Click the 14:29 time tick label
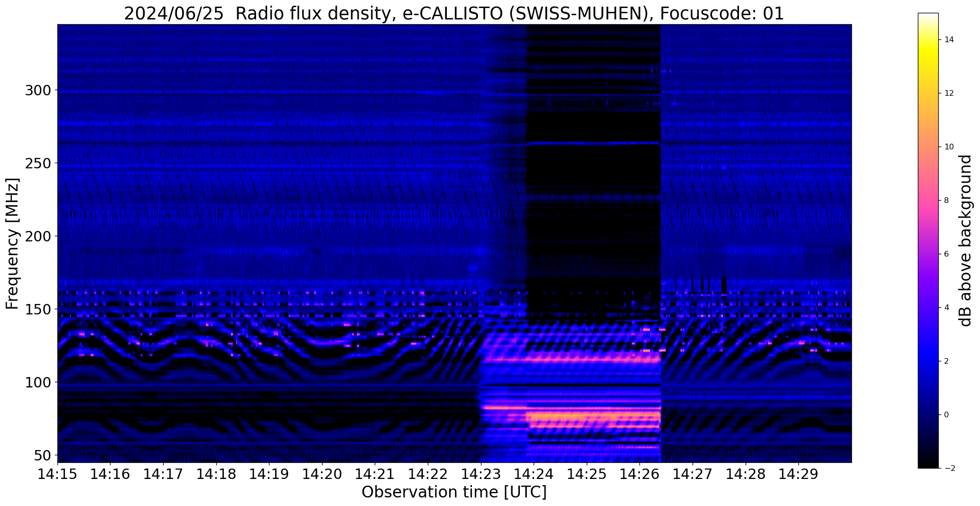This screenshot has height=506, width=980. click(799, 474)
